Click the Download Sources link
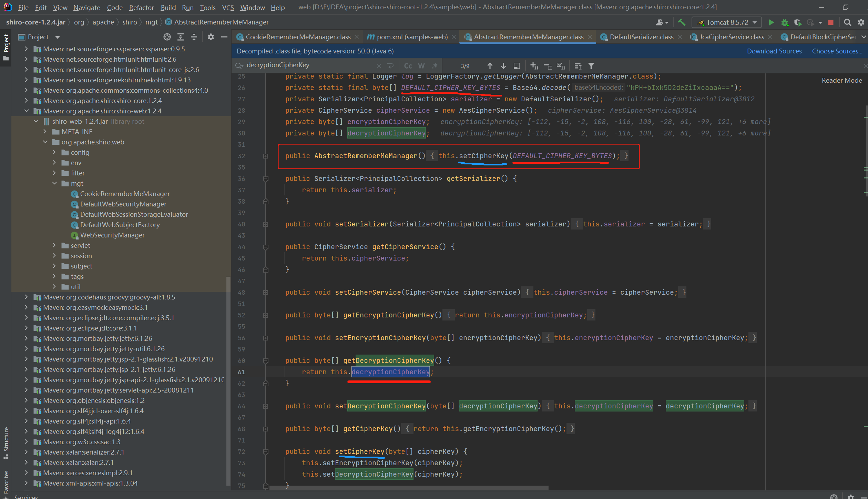The height and width of the screenshot is (499, 868). (x=774, y=51)
